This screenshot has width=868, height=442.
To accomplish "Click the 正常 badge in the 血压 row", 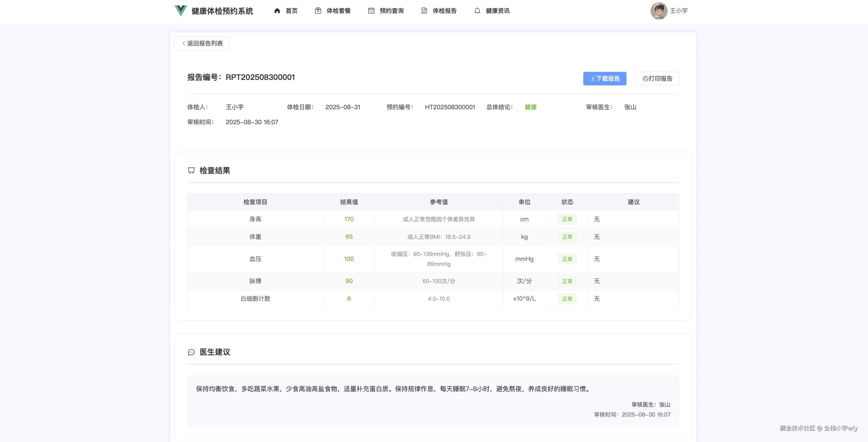I will pos(567,259).
